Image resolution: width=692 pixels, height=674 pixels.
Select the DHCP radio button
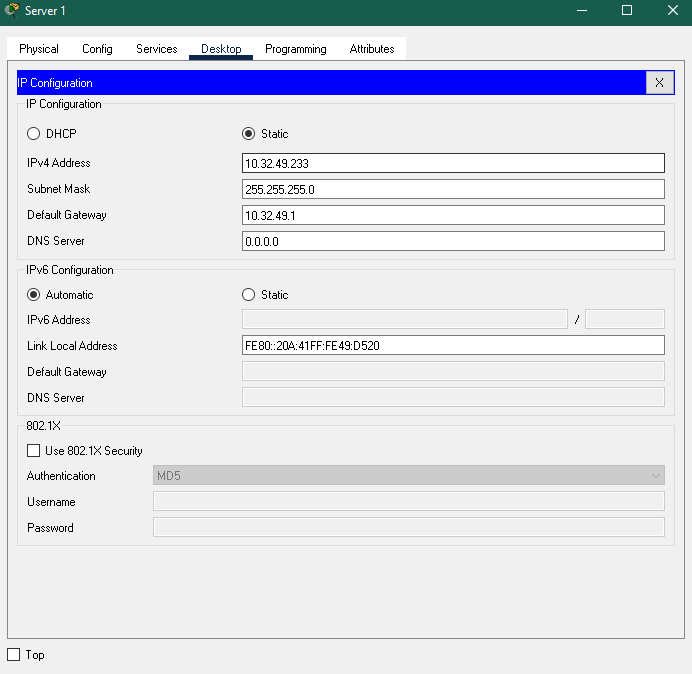click(x=34, y=133)
